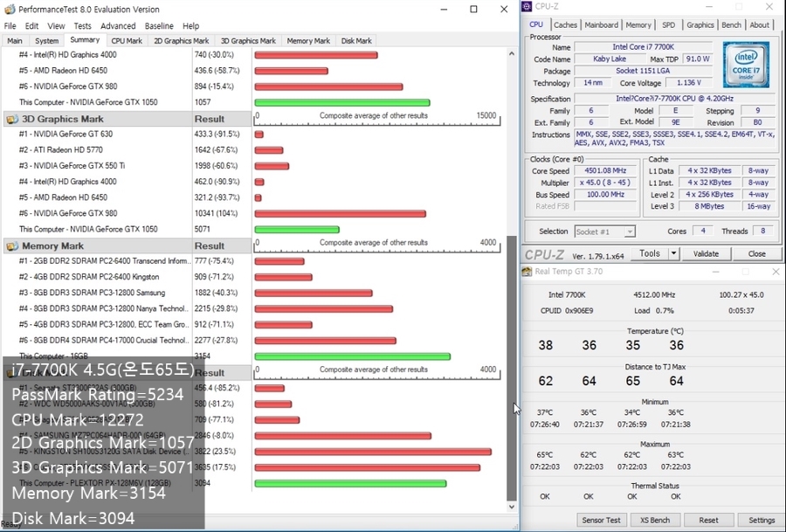Image resolution: width=786 pixels, height=532 pixels.
Task: Switch to the System tab
Action: coord(46,40)
